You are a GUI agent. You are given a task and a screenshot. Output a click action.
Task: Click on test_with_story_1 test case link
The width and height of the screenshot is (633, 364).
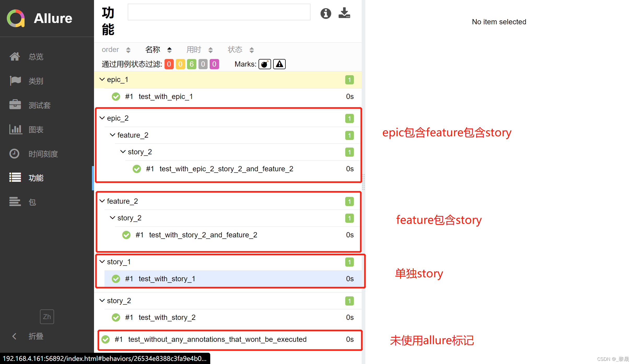(x=167, y=278)
